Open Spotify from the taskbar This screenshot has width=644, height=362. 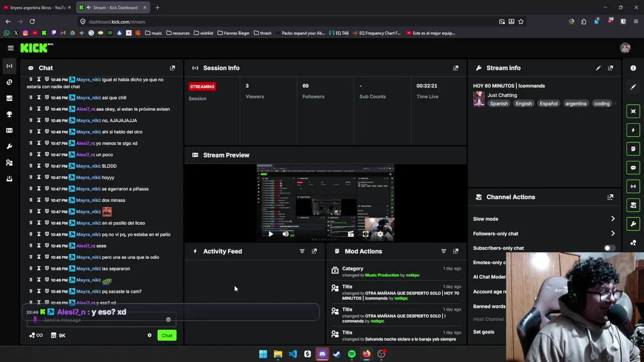[x=352, y=354]
